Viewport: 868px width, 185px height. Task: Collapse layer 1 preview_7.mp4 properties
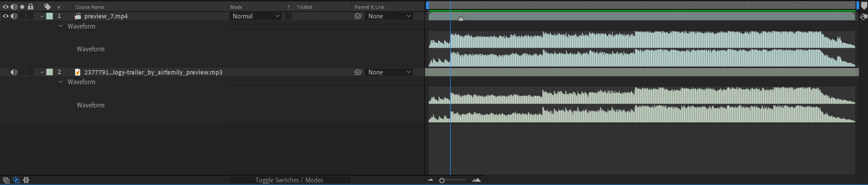42,16
